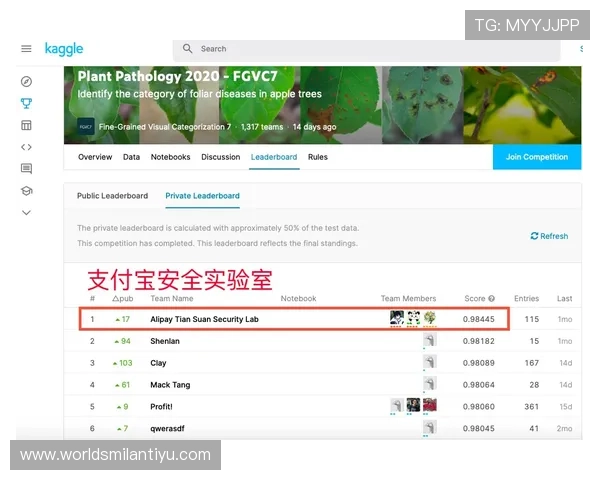
Task: Open the qwerasdf team row name
Action: [167, 428]
